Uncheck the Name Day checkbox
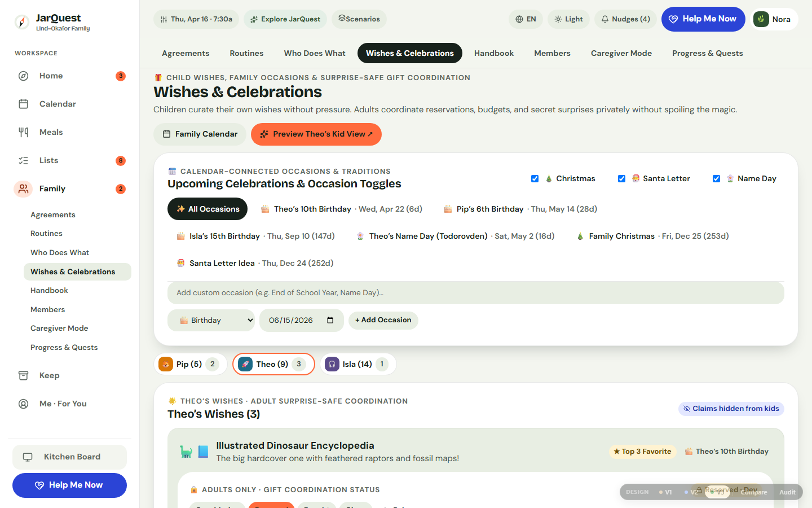 click(x=716, y=178)
